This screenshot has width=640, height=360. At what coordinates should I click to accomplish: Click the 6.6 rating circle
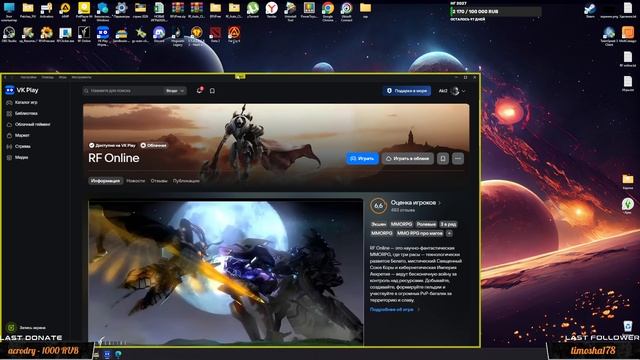click(378, 206)
